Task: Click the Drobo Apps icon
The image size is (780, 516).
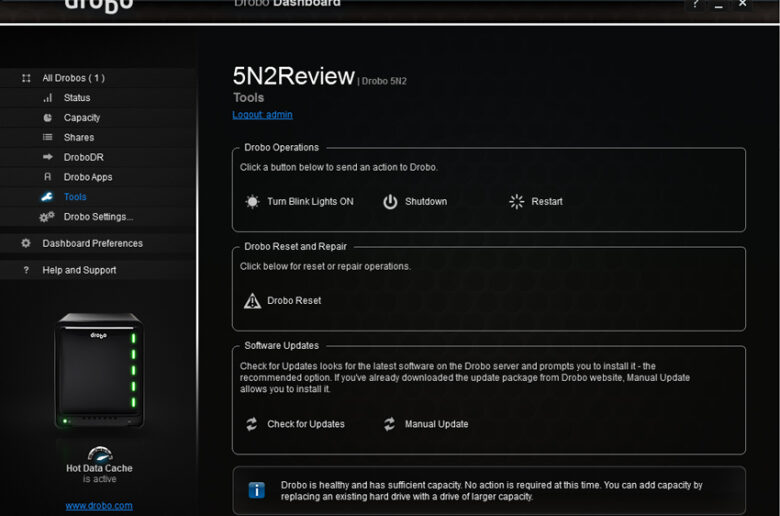Action: pos(48,177)
